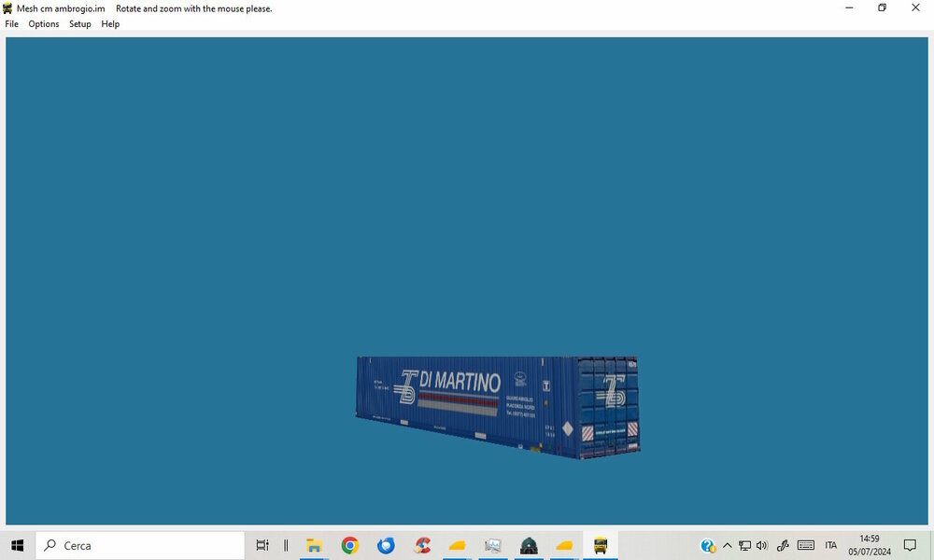
Task: Click the pen workspace tray icon
Action: coord(783,545)
